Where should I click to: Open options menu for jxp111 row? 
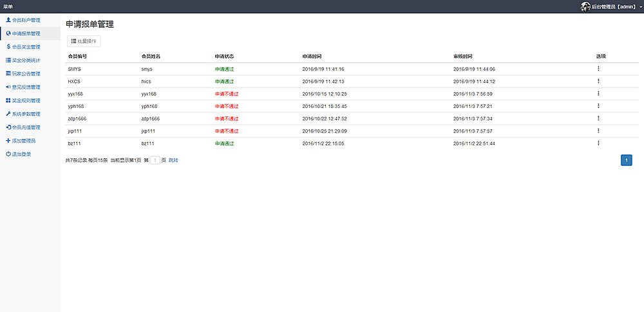[598, 131]
